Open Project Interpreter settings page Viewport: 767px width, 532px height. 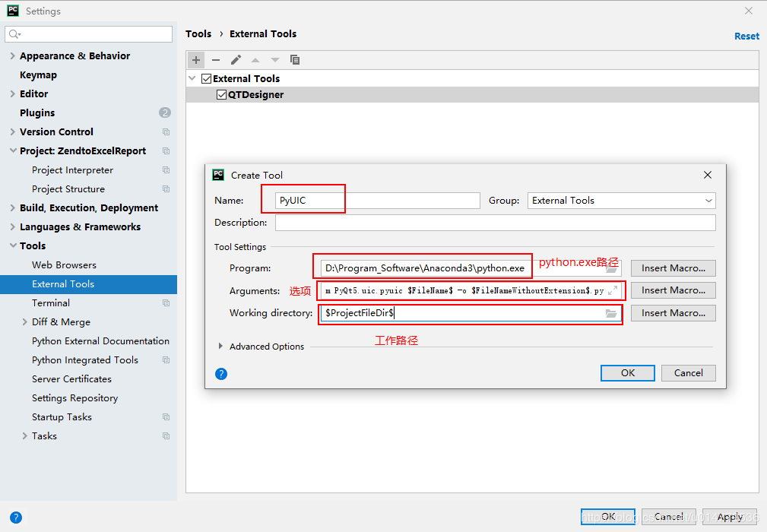(x=72, y=170)
